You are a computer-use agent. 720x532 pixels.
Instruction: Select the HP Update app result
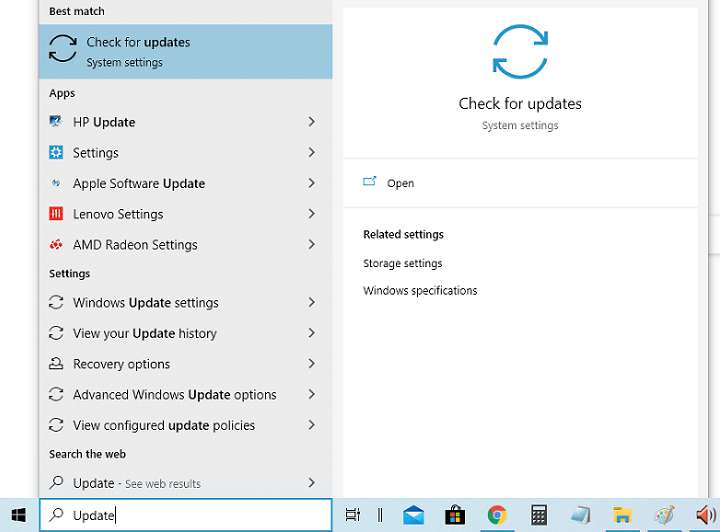(186, 122)
